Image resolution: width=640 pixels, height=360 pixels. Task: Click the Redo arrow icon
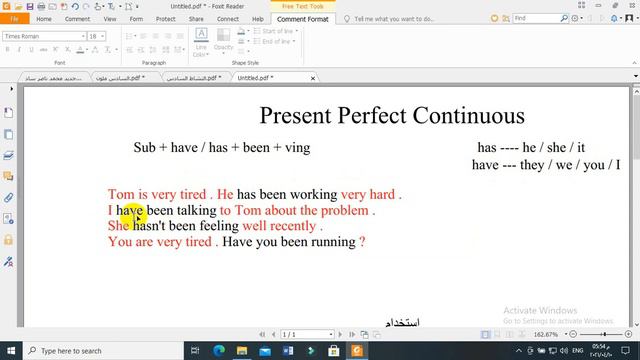(86, 6)
